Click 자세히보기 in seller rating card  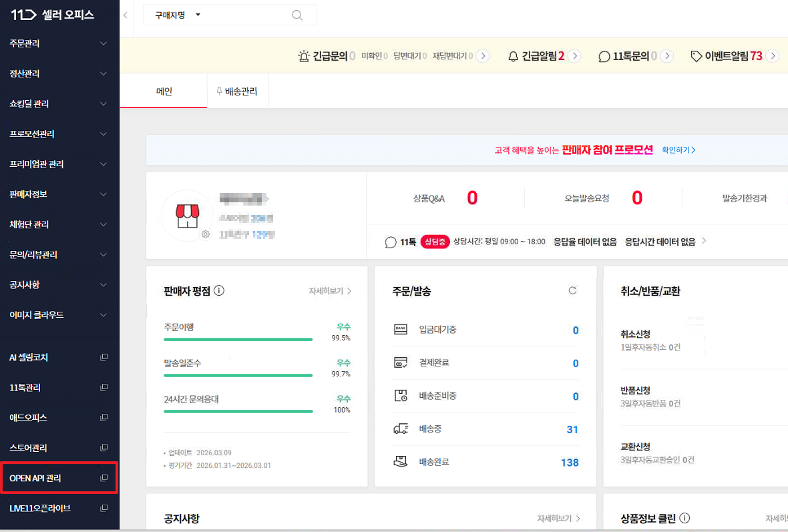330,291
